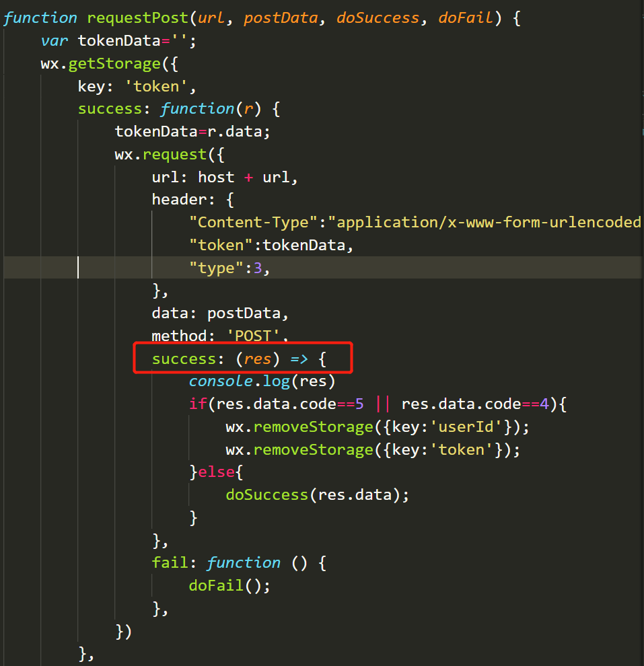Image resolution: width=644 pixels, height=666 pixels.
Task: Click the 'header: {' line
Action: pos(193,200)
